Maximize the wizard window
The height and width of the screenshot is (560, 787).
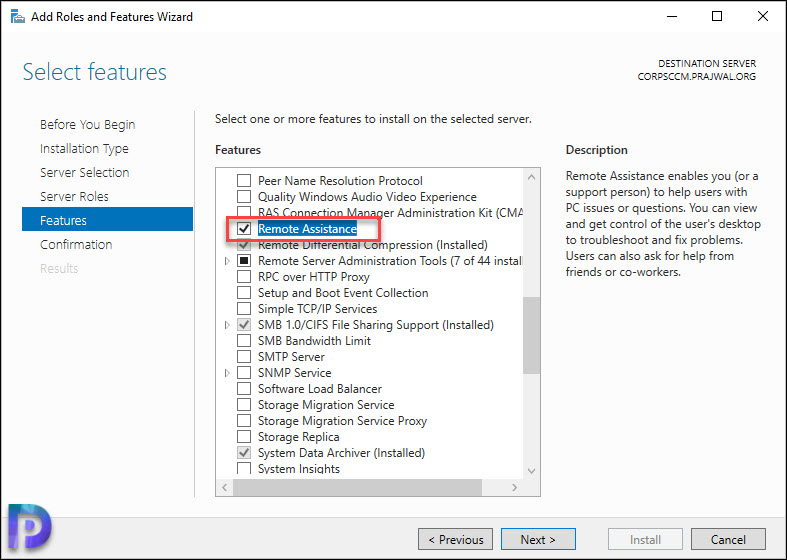coord(717,17)
